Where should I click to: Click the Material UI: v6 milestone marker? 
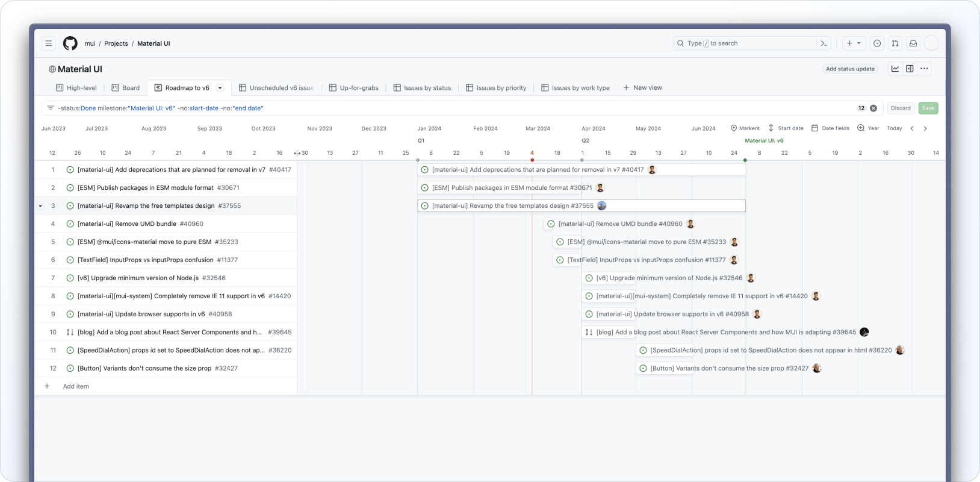[764, 141]
